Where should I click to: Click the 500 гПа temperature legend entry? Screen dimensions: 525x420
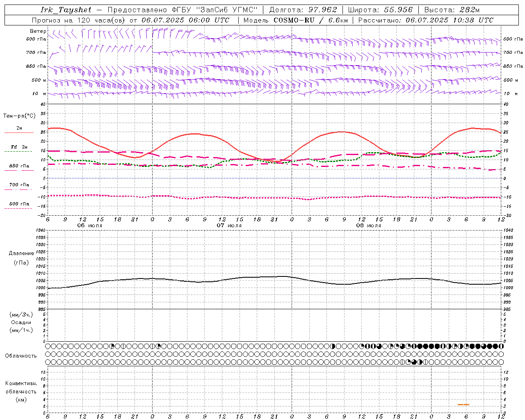pyautogui.click(x=19, y=204)
